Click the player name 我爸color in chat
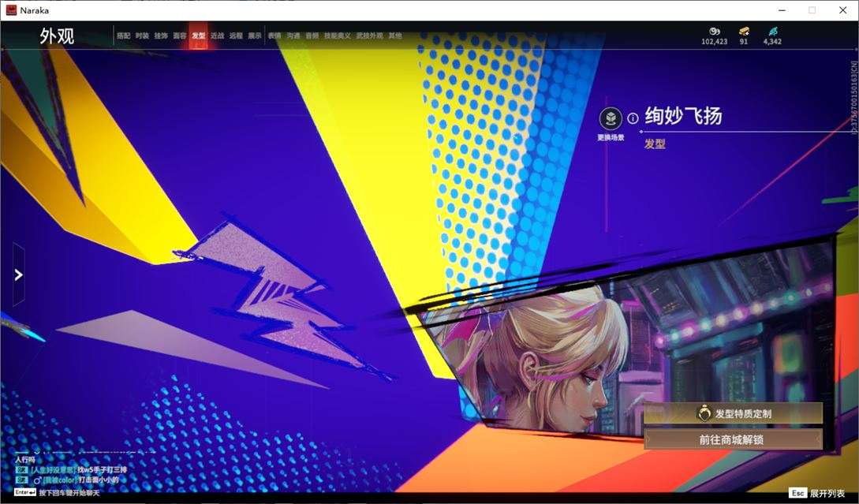Viewport: 859px width, 504px height. [x=60, y=480]
